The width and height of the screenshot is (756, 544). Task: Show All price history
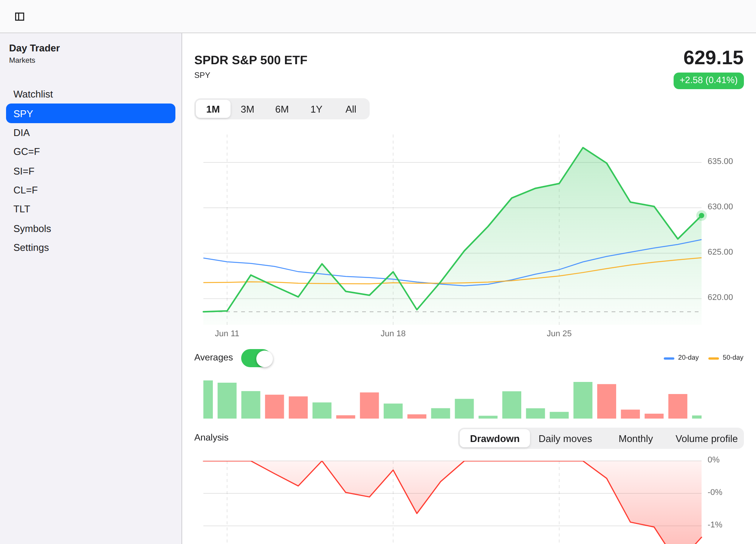351,109
